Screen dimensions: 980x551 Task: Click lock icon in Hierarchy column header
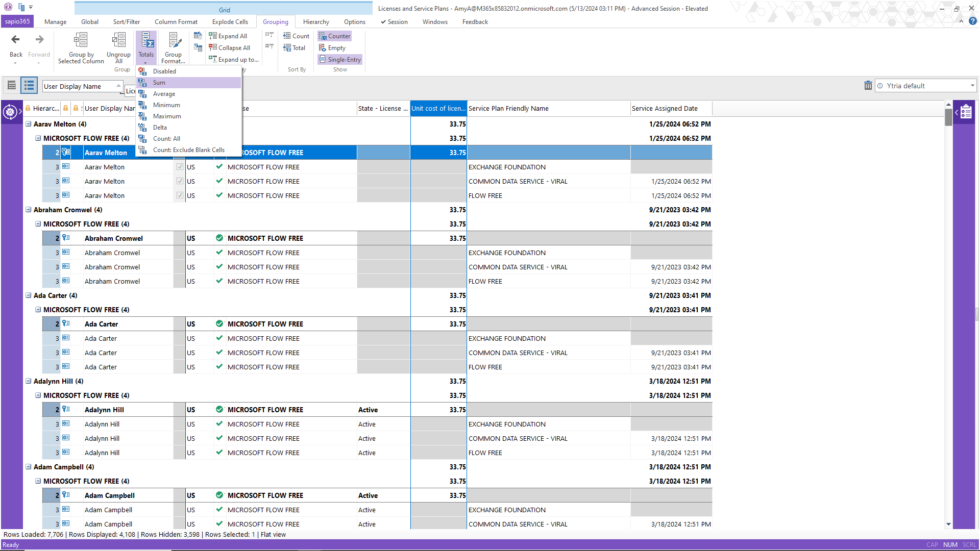[28, 108]
